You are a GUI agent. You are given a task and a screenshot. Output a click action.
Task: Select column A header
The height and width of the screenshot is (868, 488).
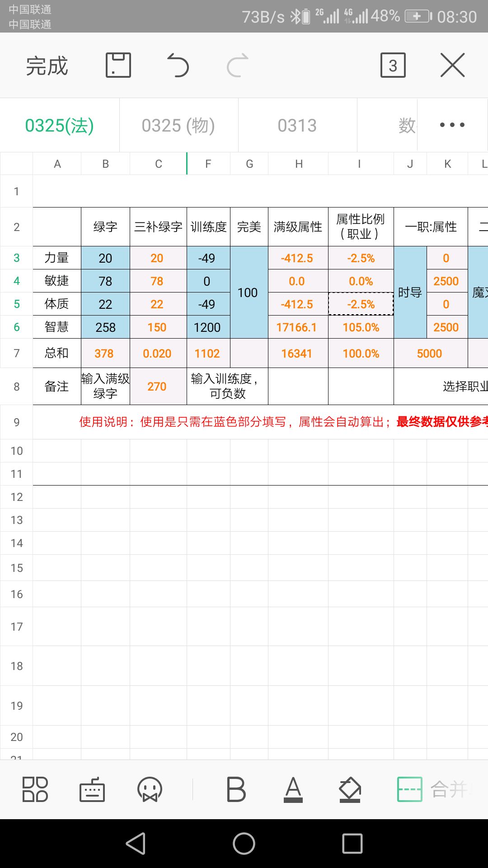57,164
